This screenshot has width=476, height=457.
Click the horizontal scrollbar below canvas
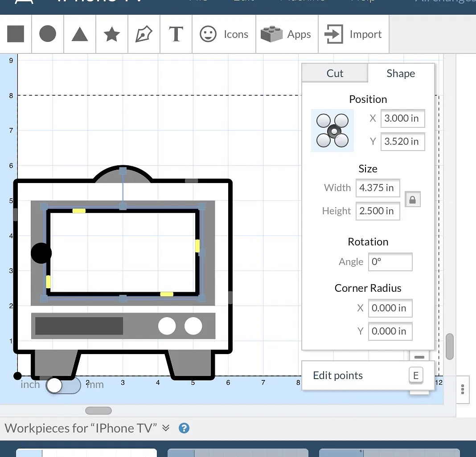point(98,410)
